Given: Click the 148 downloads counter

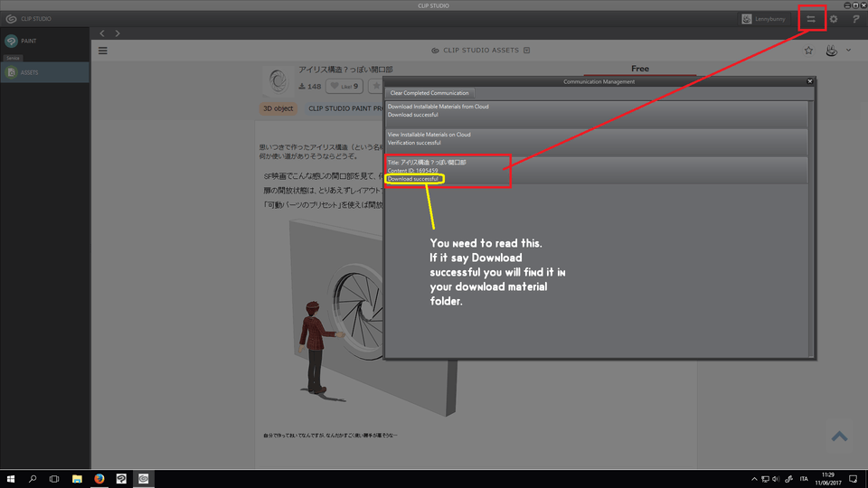Looking at the screenshot, I should 310,87.
